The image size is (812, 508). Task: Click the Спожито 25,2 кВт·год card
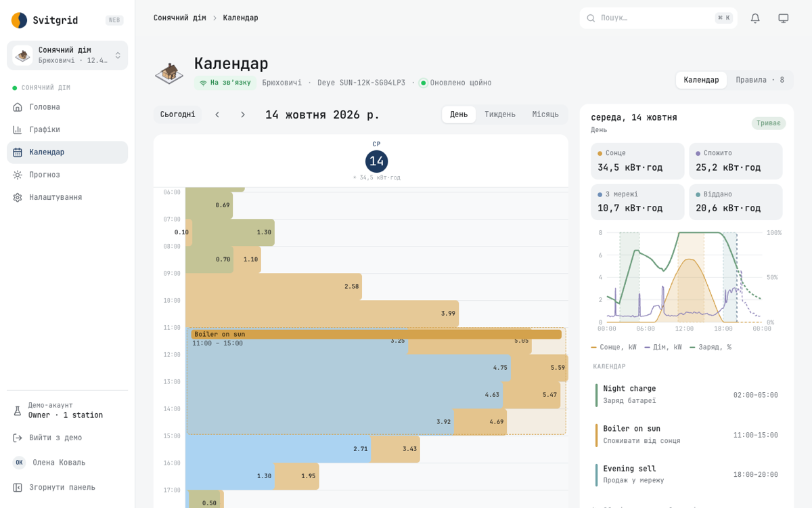click(x=736, y=161)
